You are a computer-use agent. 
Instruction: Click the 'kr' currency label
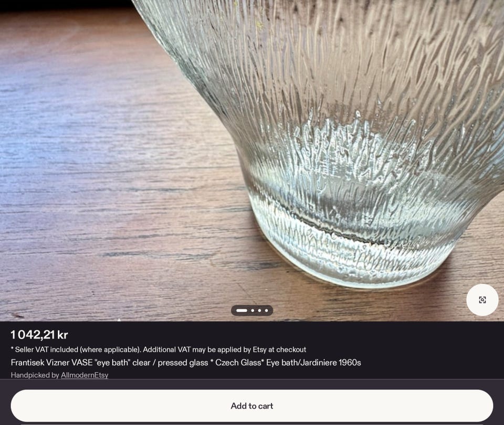(62, 335)
